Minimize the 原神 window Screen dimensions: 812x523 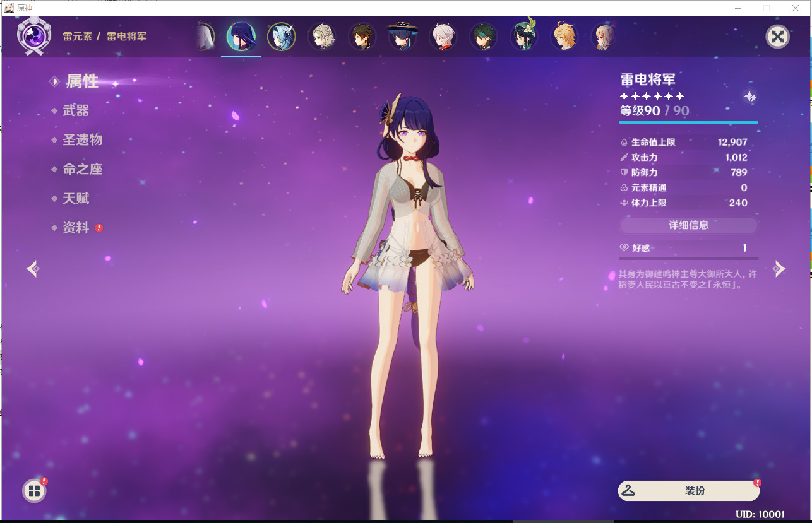[x=737, y=8]
